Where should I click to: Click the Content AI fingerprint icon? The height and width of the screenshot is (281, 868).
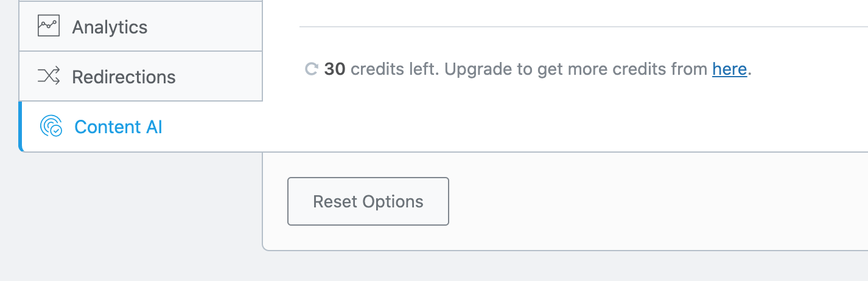coord(51,127)
